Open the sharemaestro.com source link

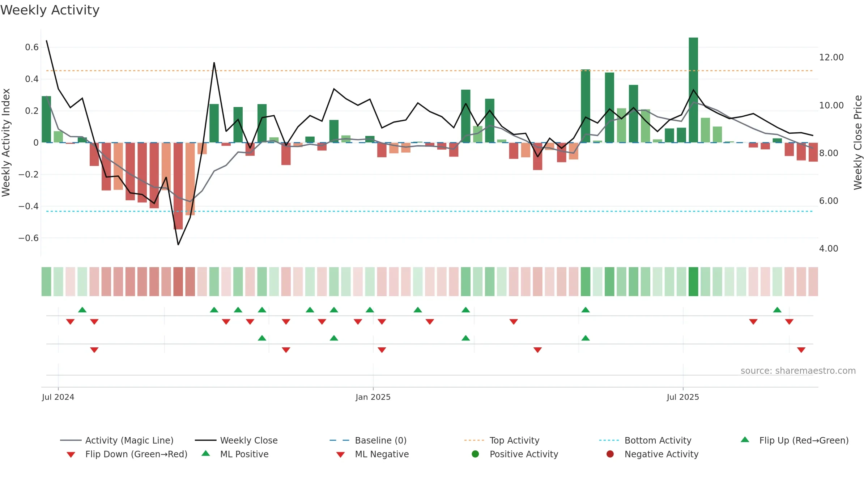click(798, 371)
